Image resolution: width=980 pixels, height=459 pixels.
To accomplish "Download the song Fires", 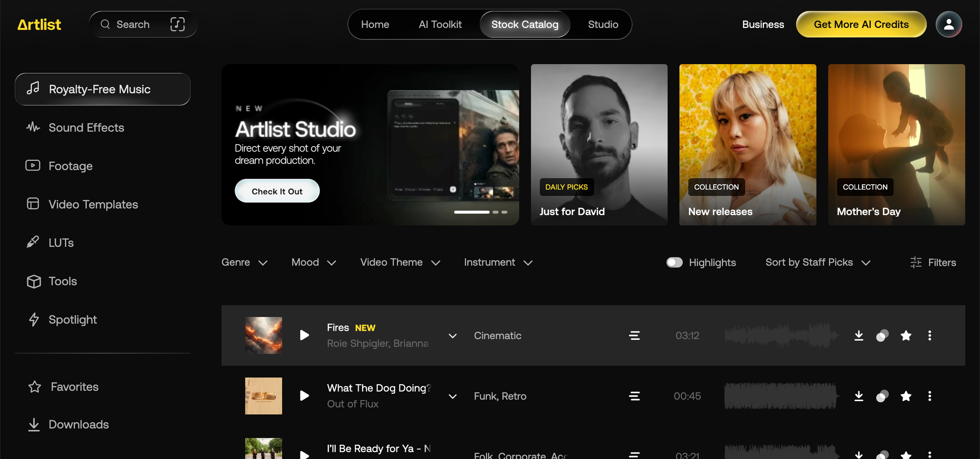I will (859, 336).
